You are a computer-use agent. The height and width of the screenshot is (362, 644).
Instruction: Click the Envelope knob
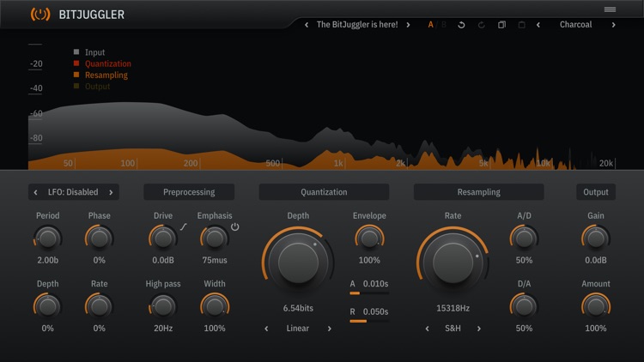[x=369, y=238]
